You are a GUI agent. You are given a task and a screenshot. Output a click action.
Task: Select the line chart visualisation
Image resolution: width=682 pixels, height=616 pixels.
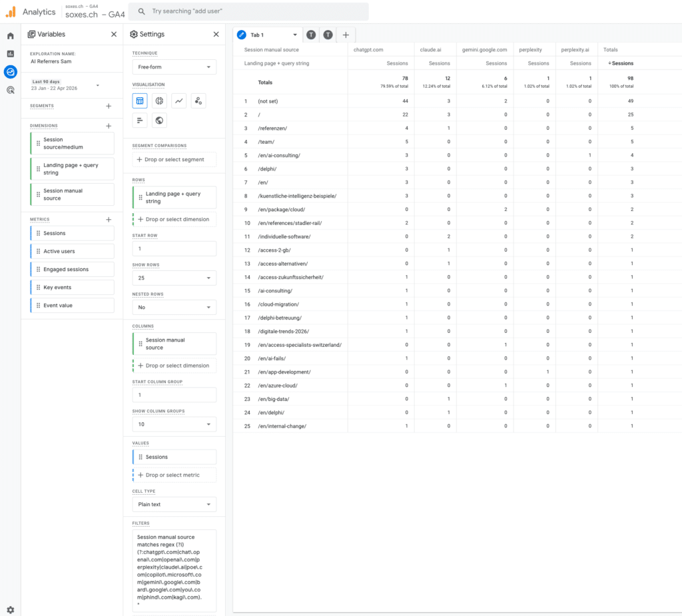178,101
